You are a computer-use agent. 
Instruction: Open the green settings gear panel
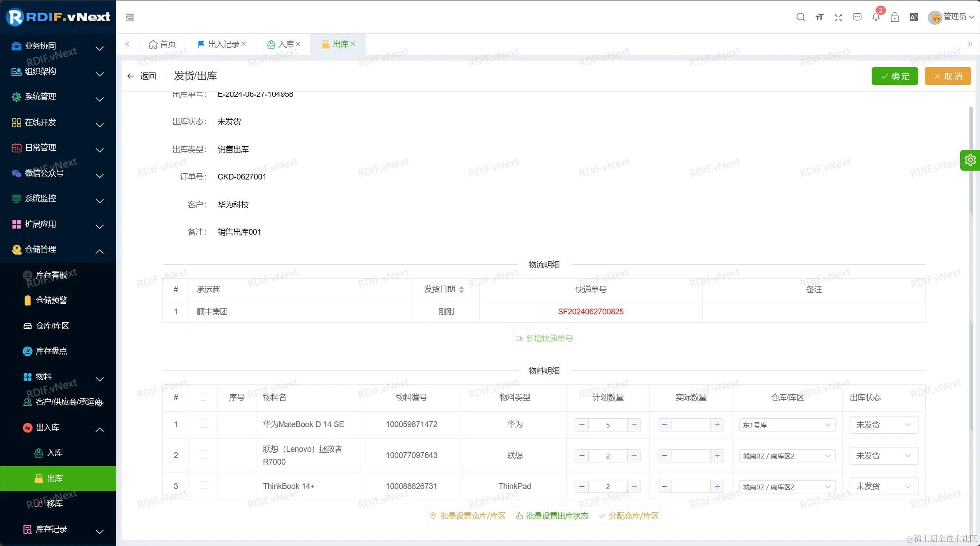click(x=970, y=160)
